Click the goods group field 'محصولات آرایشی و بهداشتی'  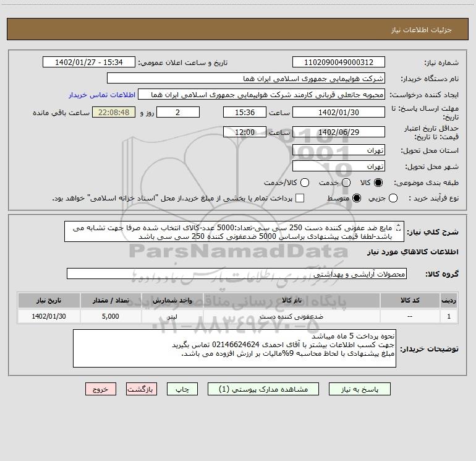click(x=237, y=274)
